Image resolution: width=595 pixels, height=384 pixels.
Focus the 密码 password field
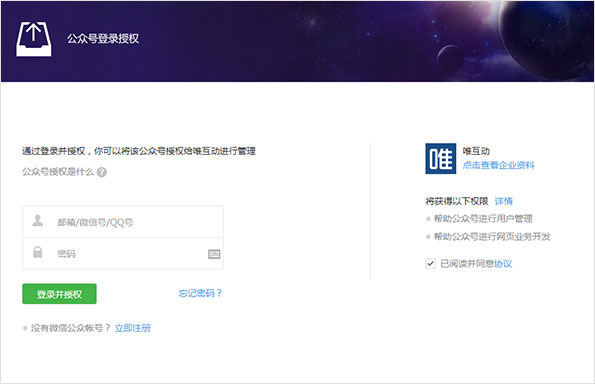tap(123, 253)
